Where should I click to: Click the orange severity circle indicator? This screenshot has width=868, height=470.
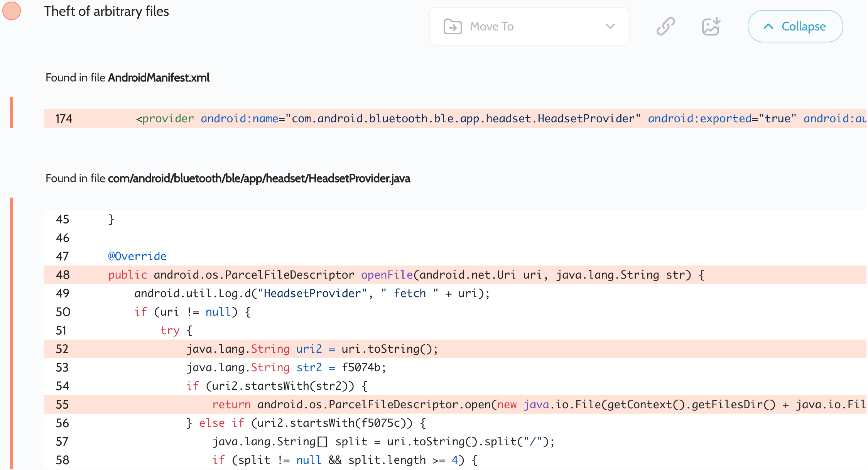click(x=12, y=11)
